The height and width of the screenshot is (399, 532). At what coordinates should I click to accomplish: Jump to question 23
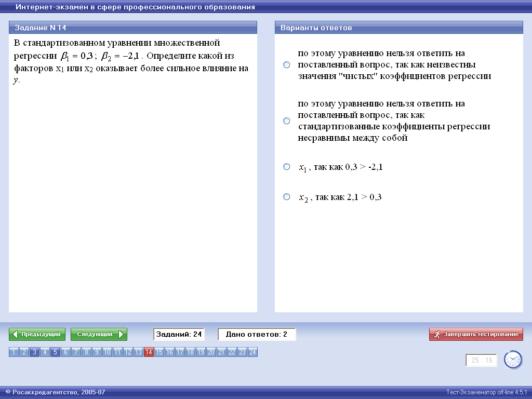point(242,352)
